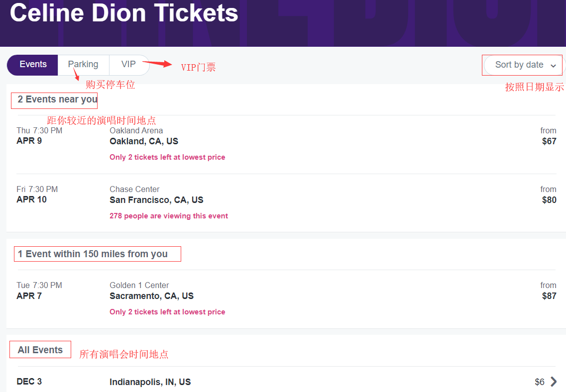The height and width of the screenshot is (392, 566).
Task: Click the Sort by date chevron arrow
Action: pyautogui.click(x=554, y=66)
